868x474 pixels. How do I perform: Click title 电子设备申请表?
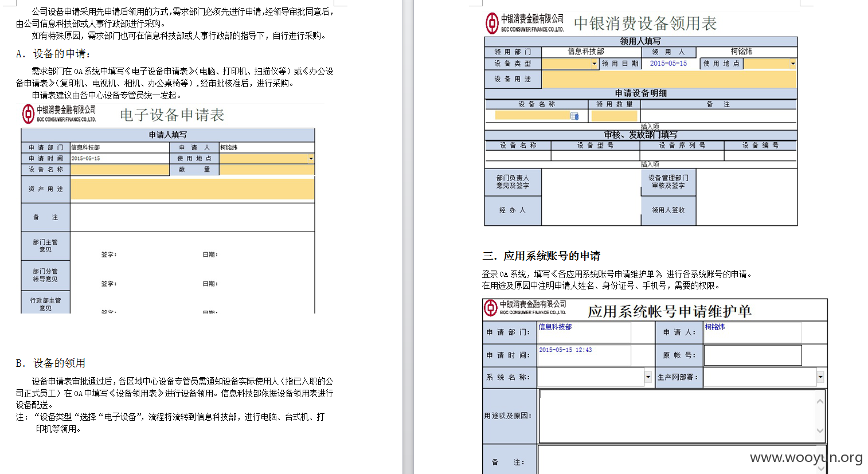[x=172, y=115]
